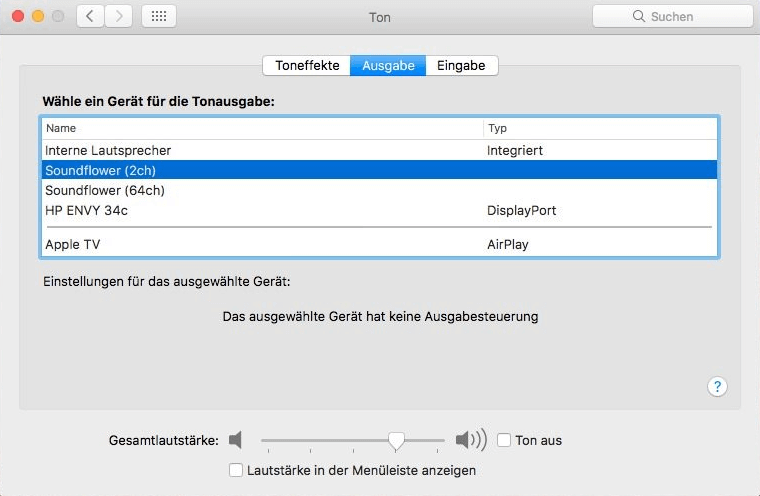Click the back navigation arrow
Image resolution: width=760 pixels, height=496 pixels.
pos(91,16)
